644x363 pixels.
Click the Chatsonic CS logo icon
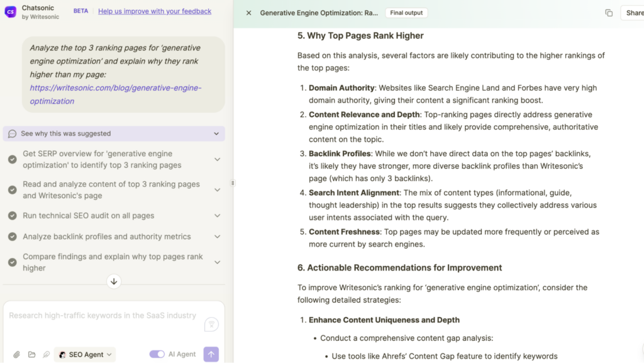(x=10, y=11)
